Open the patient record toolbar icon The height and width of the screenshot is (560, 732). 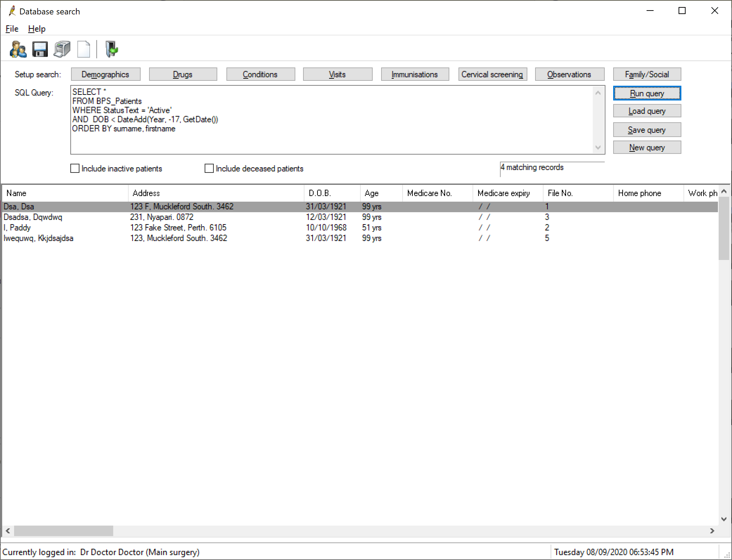(x=18, y=49)
